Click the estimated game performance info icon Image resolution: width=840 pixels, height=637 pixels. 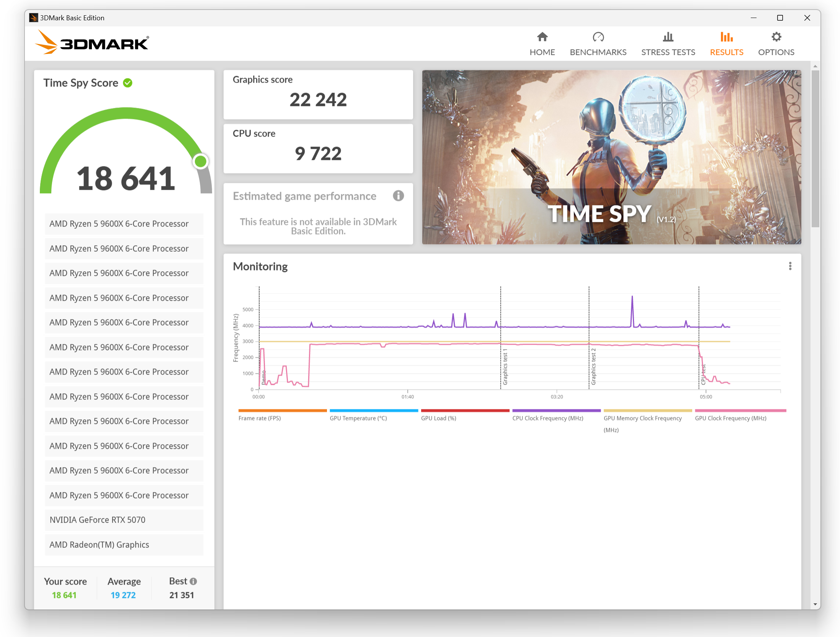(398, 196)
